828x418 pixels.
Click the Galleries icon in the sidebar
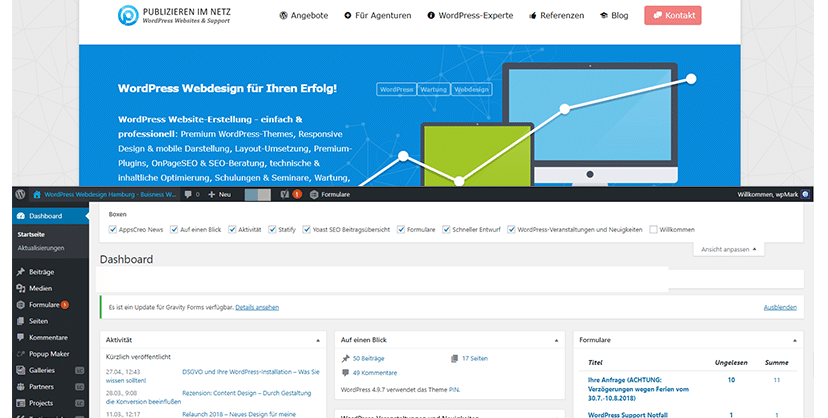click(x=21, y=370)
